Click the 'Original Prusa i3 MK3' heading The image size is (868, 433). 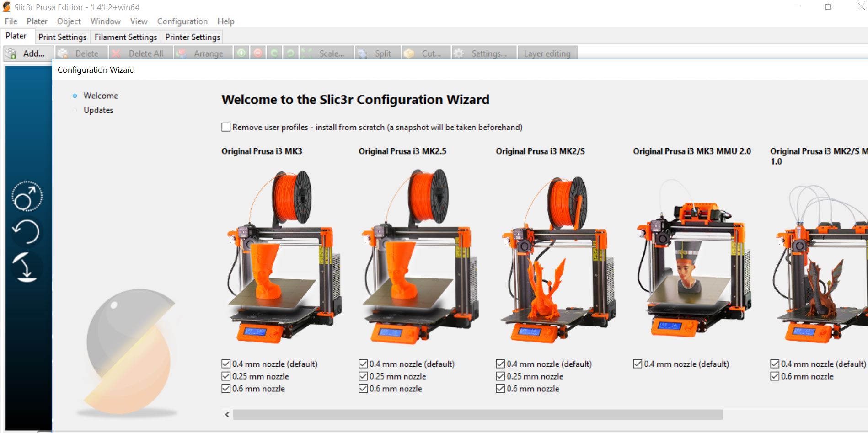262,151
